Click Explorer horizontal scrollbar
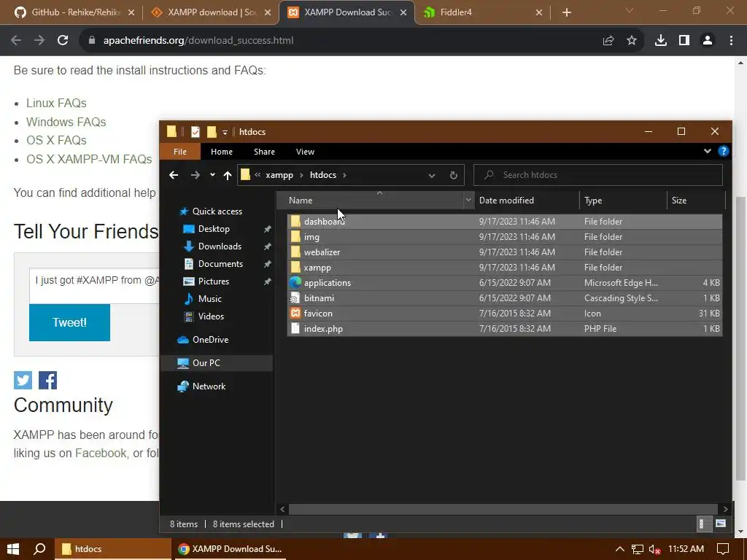The image size is (747, 560). point(503,509)
